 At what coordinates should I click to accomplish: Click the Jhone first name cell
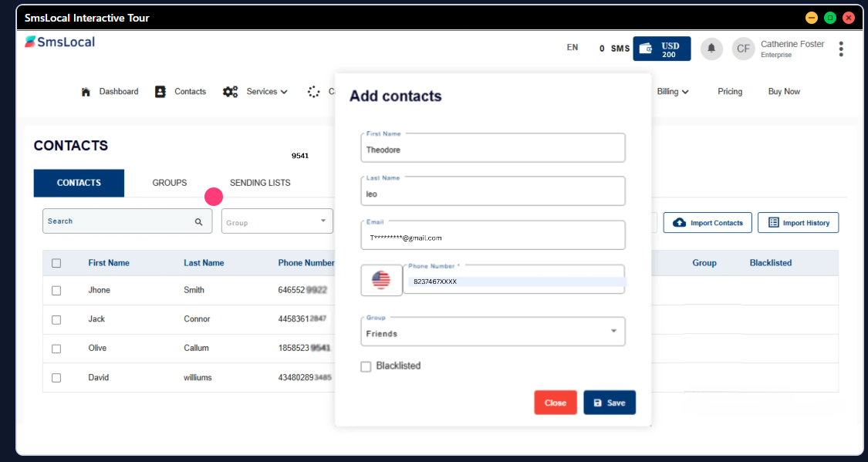(x=99, y=291)
